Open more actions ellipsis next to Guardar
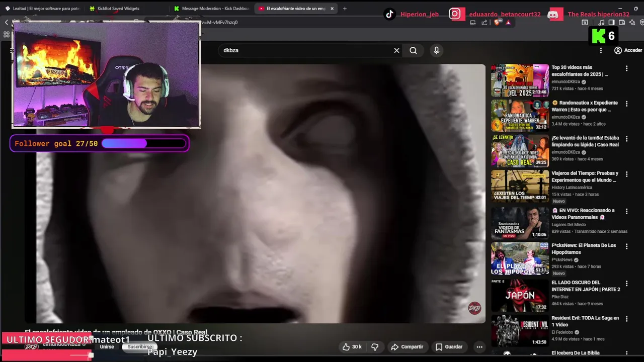This screenshot has height=362, width=644. pyautogui.click(x=479, y=347)
